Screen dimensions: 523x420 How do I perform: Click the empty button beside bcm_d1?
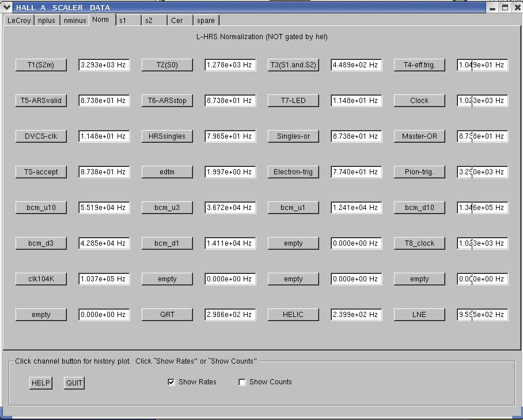pyautogui.click(x=293, y=243)
